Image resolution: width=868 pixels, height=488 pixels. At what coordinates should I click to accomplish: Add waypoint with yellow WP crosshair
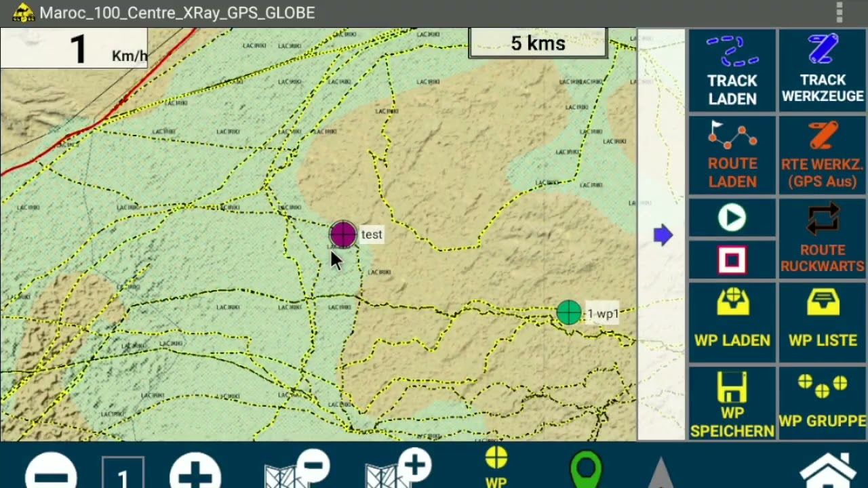[496, 468]
